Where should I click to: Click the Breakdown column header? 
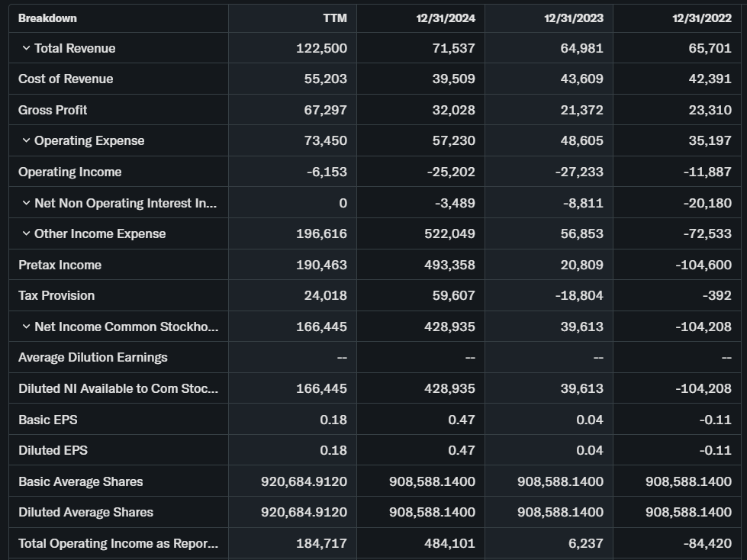click(47, 18)
